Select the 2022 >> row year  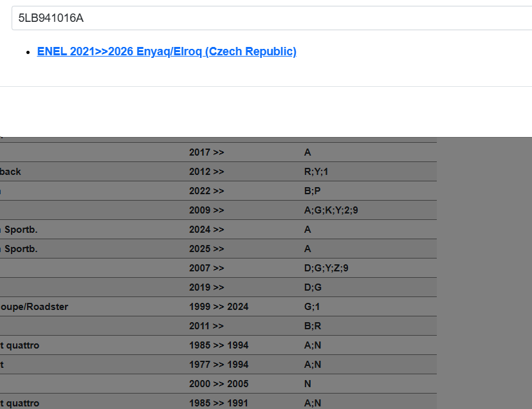tap(206, 191)
